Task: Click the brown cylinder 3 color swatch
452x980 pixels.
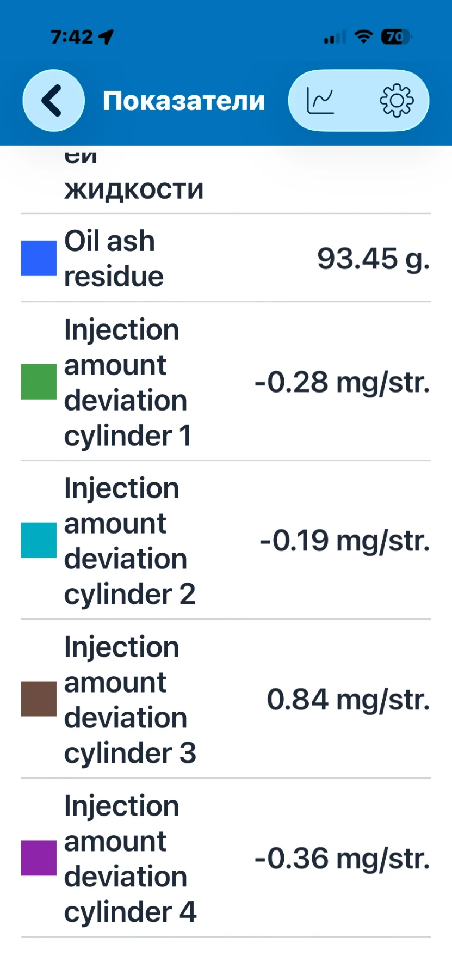Action: [x=39, y=699]
